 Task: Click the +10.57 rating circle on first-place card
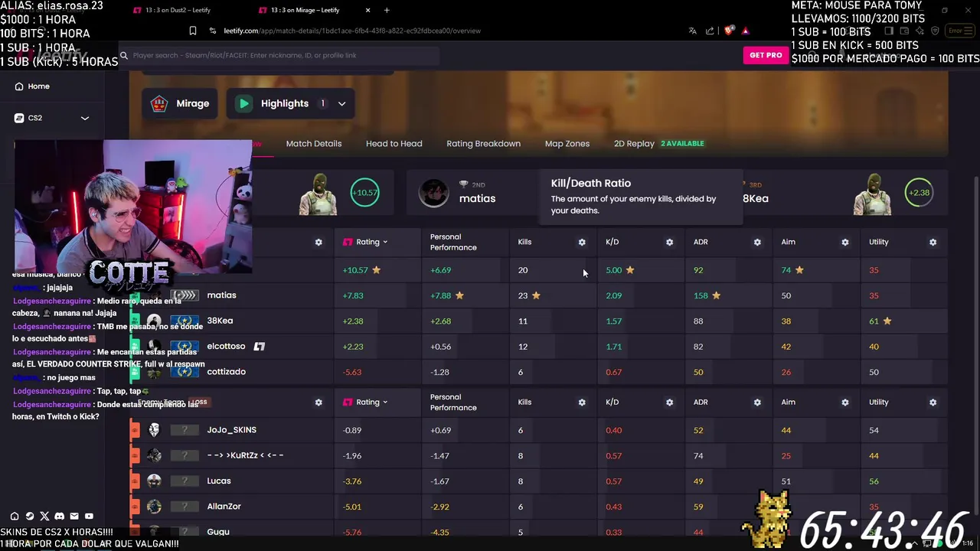pyautogui.click(x=364, y=193)
